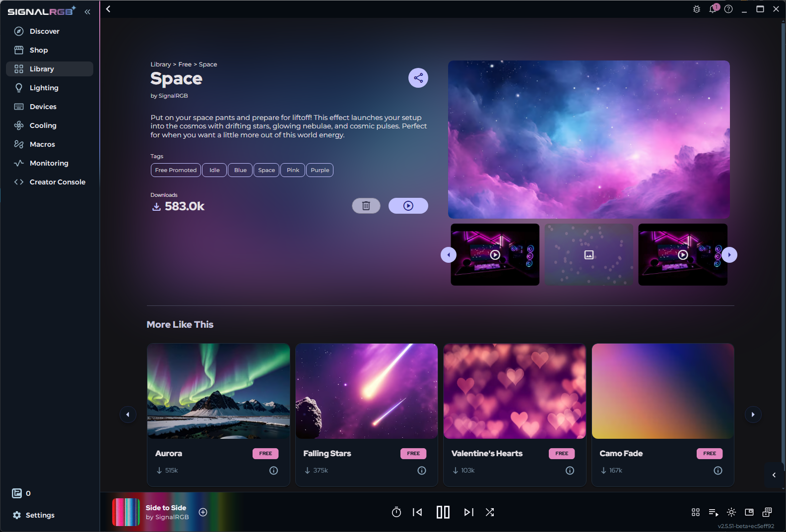786x532 pixels.
Task: Show info for Falling Stars effect
Action: coord(422,471)
